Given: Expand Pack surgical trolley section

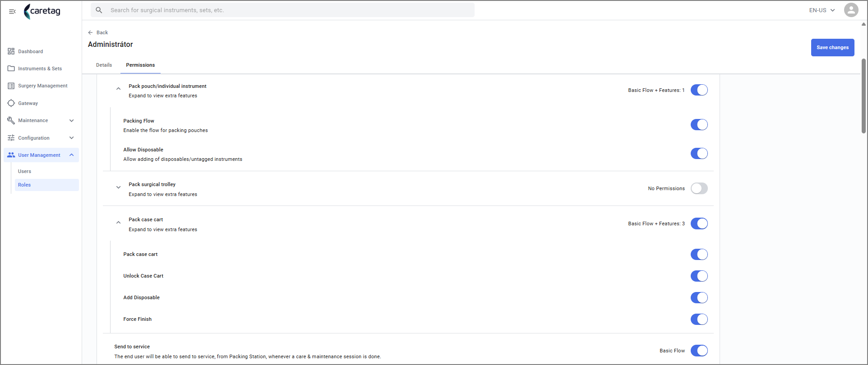Looking at the screenshot, I should [118, 187].
